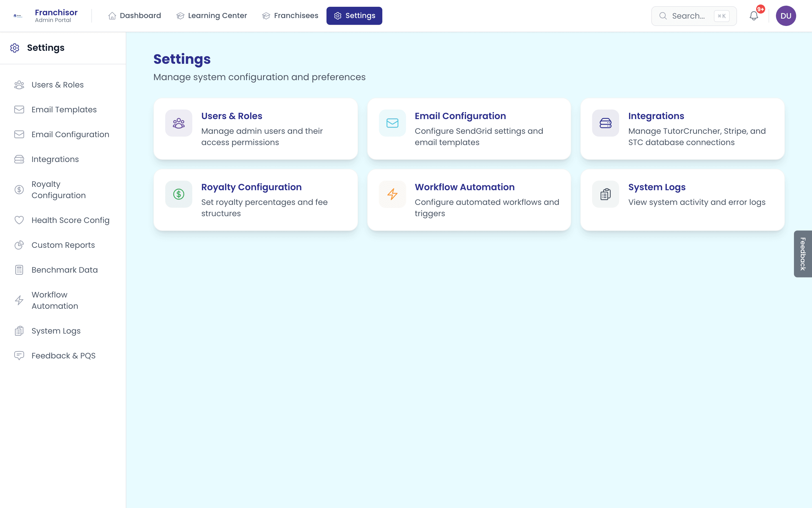Click 'Configure SendGrid settings and email templates' text
This screenshot has width=812, height=508.
pyautogui.click(x=479, y=137)
